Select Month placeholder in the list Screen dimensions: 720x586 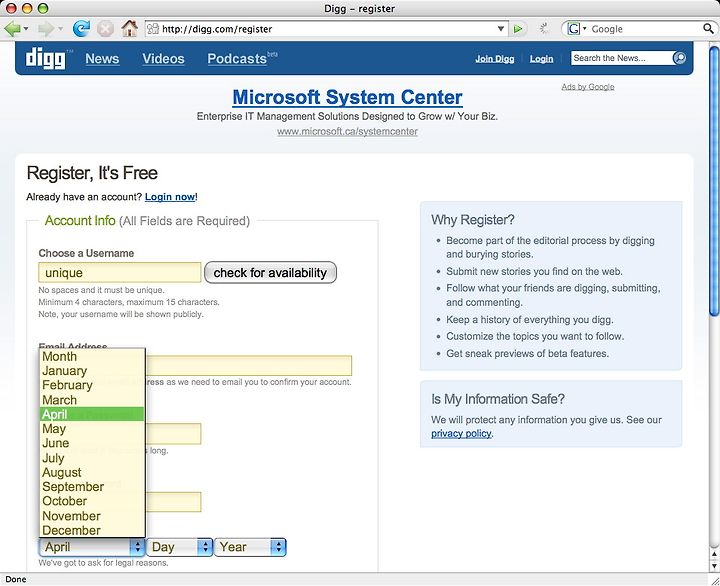pyautogui.click(x=92, y=356)
